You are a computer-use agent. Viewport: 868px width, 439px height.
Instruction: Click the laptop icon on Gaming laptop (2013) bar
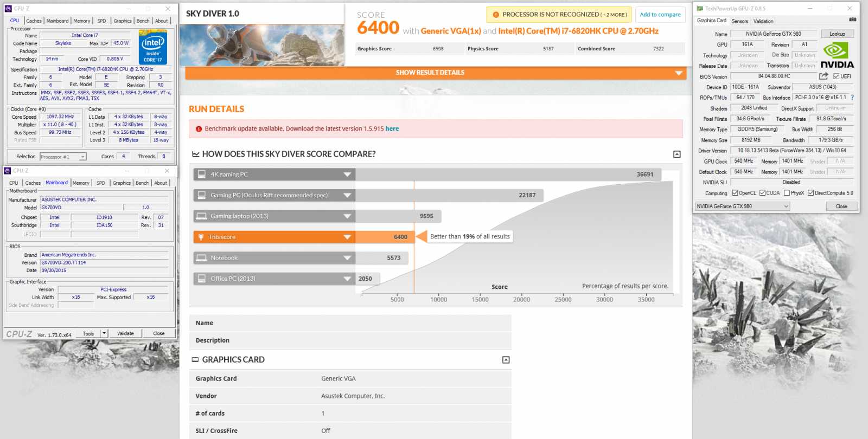click(x=202, y=216)
